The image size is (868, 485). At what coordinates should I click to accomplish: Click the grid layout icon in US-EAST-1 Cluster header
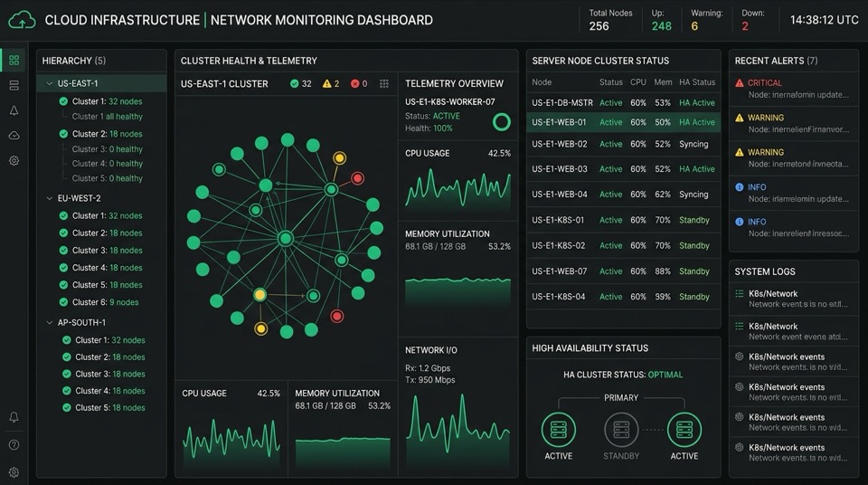tap(383, 83)
